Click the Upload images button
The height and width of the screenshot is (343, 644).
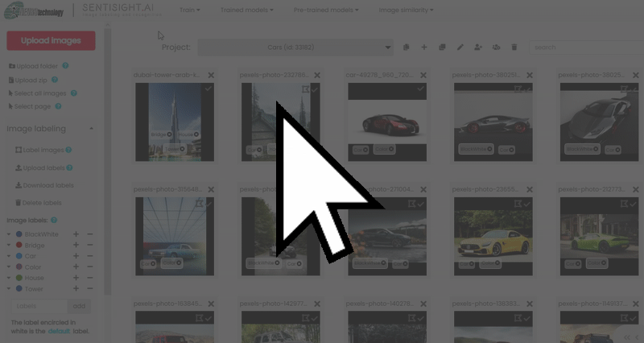pos(51,41)
